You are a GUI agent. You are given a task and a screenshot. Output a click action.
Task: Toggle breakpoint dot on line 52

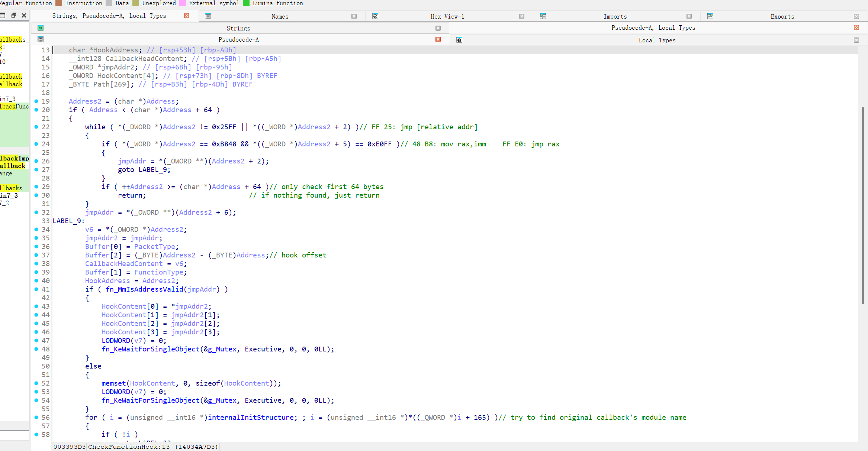click(36, 383)
